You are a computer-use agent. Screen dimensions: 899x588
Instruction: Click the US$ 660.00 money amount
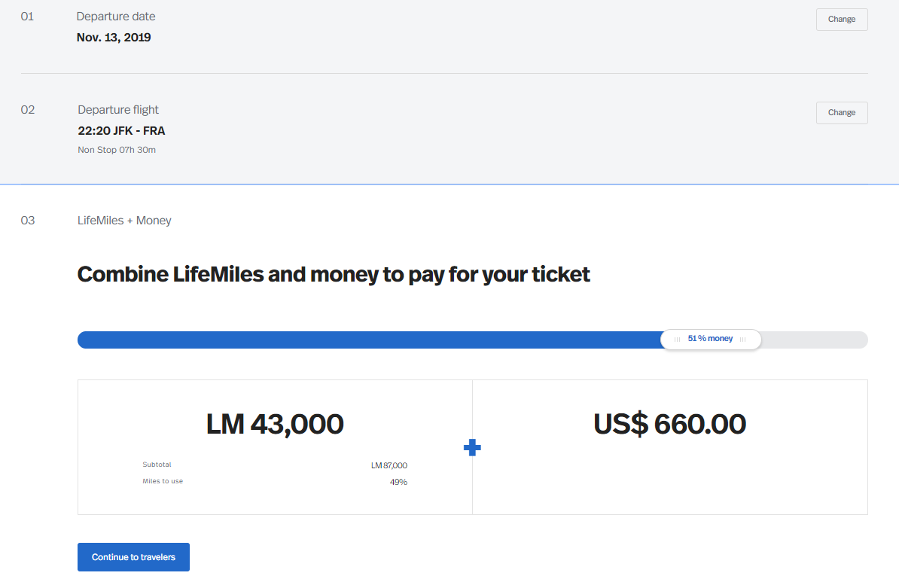(669, 424)
